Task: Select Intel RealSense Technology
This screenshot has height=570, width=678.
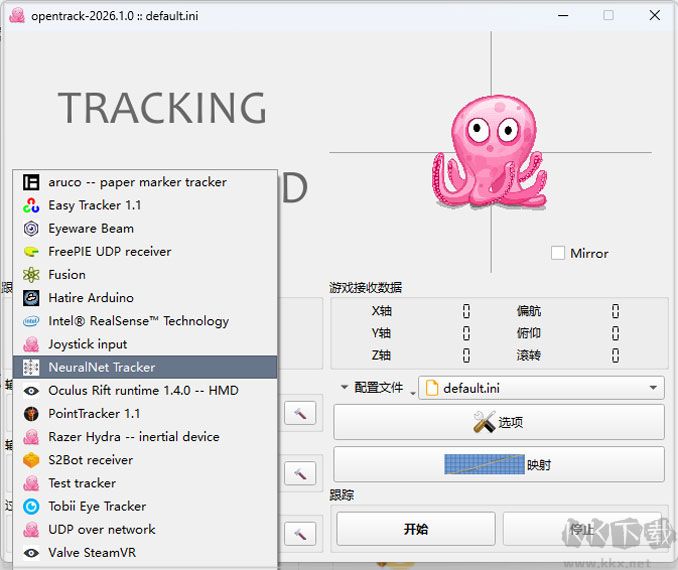Action: click(145, 321)
